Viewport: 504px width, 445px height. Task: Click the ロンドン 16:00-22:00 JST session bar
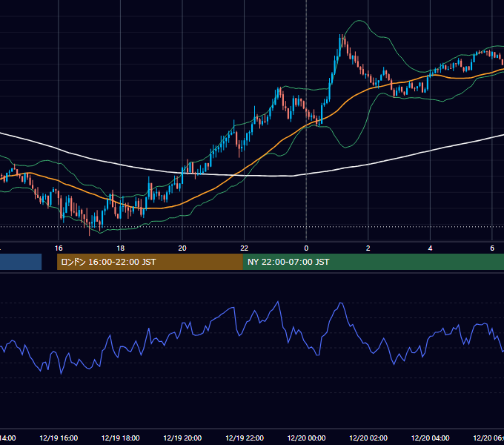(x=150, y=262)
